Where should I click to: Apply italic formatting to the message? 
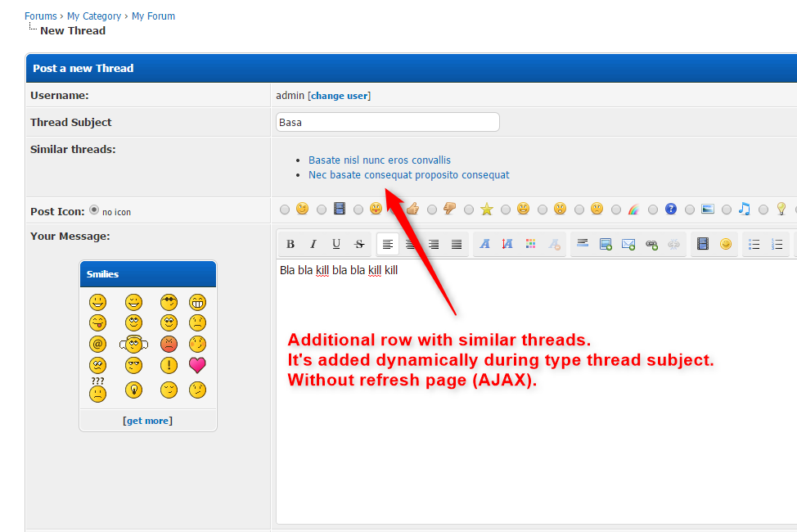313,244
